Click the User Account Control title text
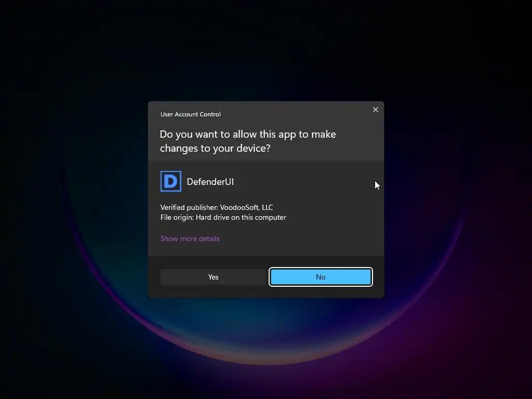The height and width of the screenshot is (399, 532). pyautogui.click(x=190, y=114)
